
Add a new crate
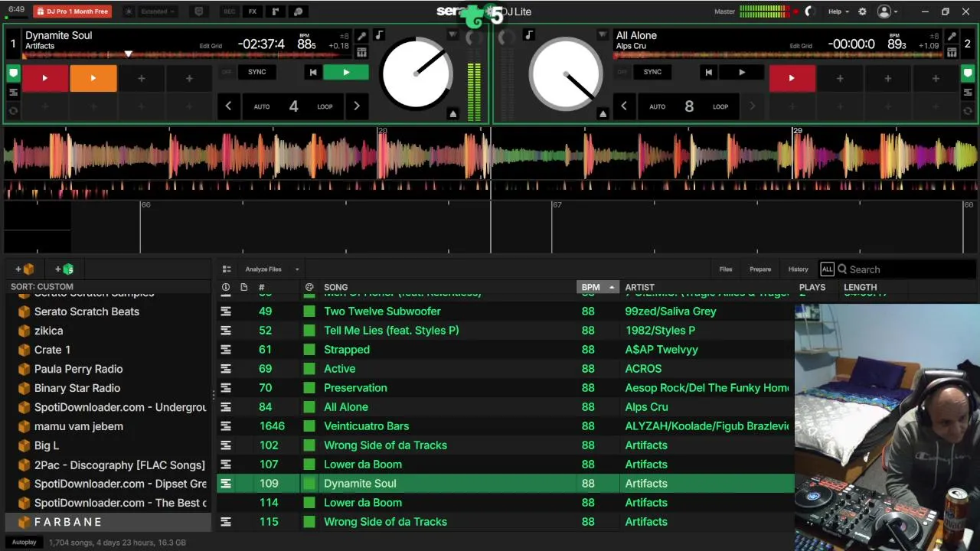pyautogui.click(x=24, y=269)
